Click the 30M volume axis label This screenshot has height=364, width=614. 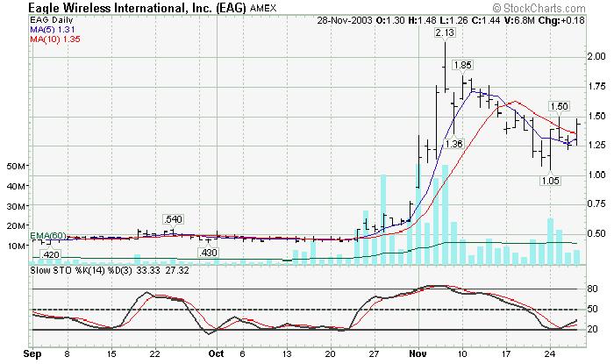pyautogui.click(x=16, y=206)
